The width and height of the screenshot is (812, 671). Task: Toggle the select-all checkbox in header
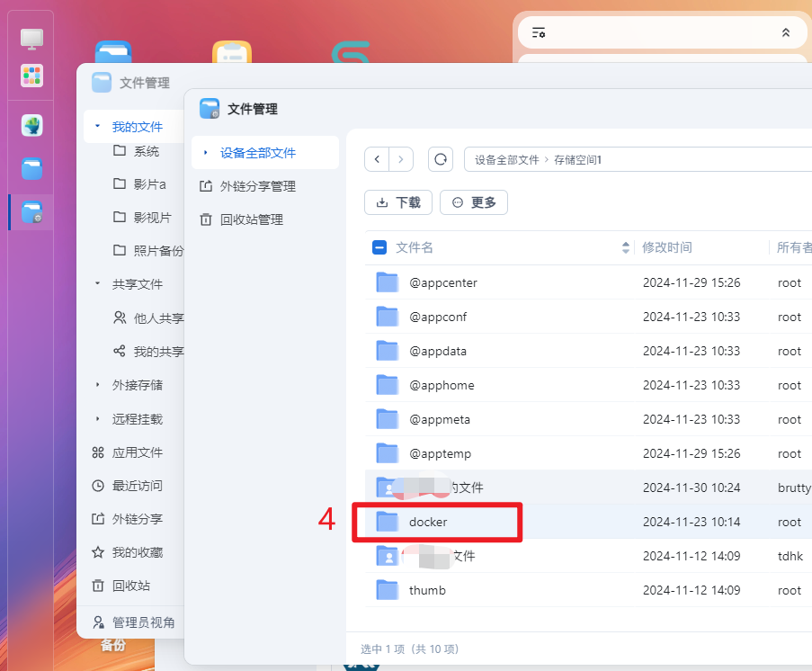[379, 247]
